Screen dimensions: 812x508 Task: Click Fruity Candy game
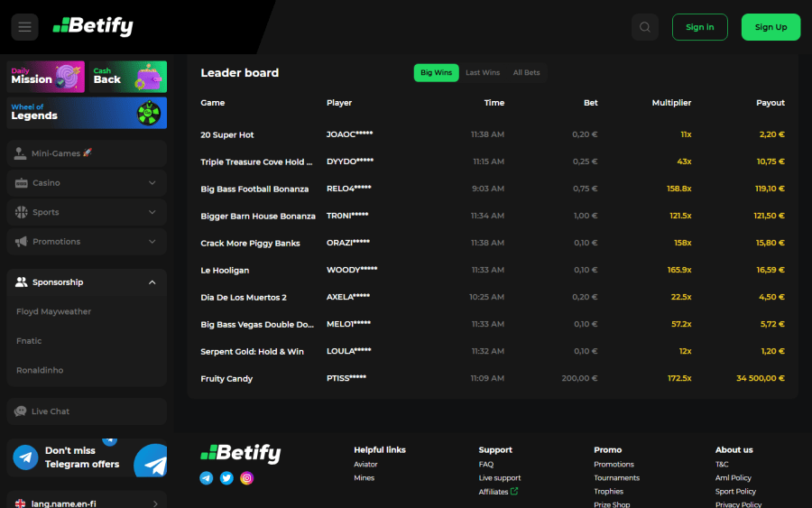tap(226, 379)
